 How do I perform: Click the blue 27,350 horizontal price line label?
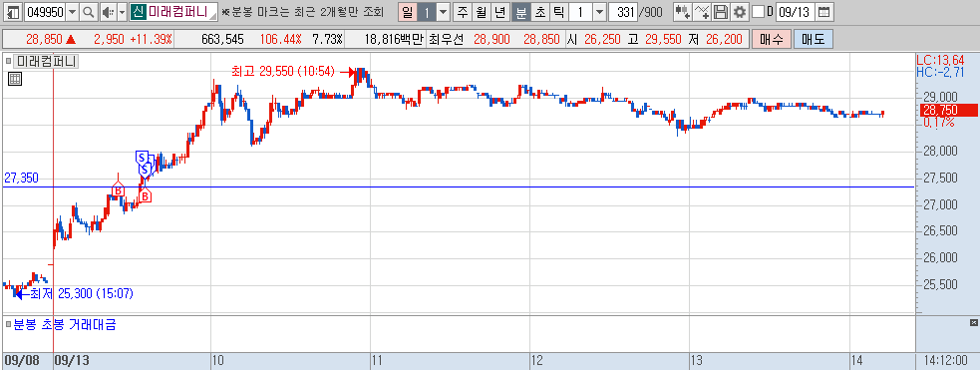click(21, 179)
